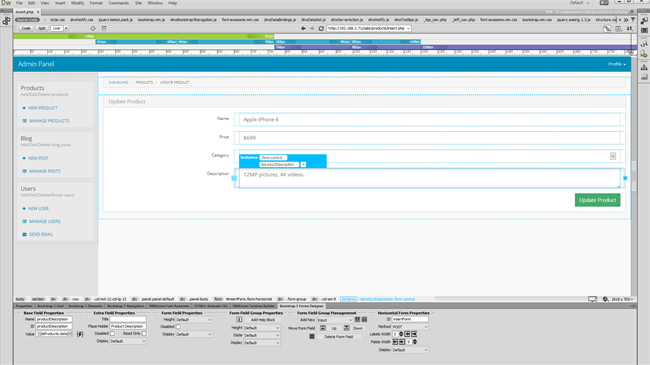The height and width of the screenshot is (365, 650).
Task: Click the Add Help Block button
Action: coord(263,320)
